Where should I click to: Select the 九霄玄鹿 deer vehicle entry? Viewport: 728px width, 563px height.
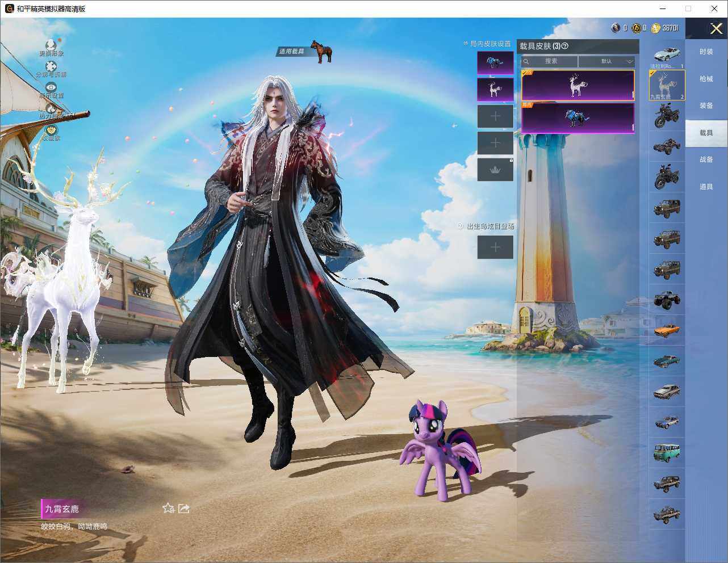(x=667, y=85)
